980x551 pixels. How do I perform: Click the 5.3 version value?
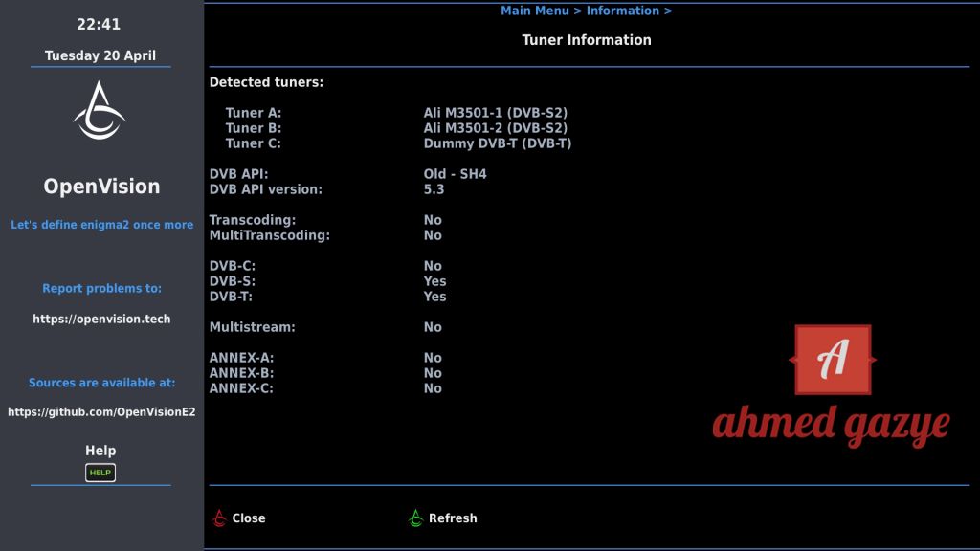(434, 189)
